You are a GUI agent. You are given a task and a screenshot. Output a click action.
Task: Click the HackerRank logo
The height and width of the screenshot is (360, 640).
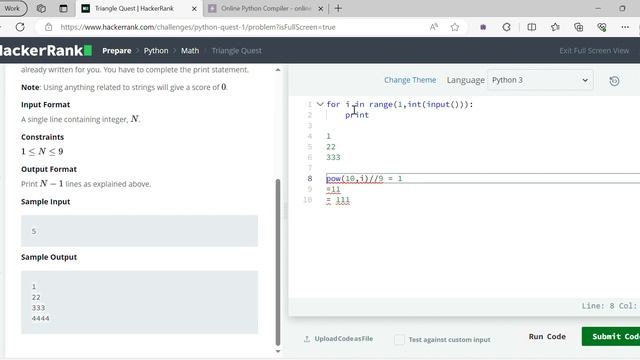[x=46, y=50]
